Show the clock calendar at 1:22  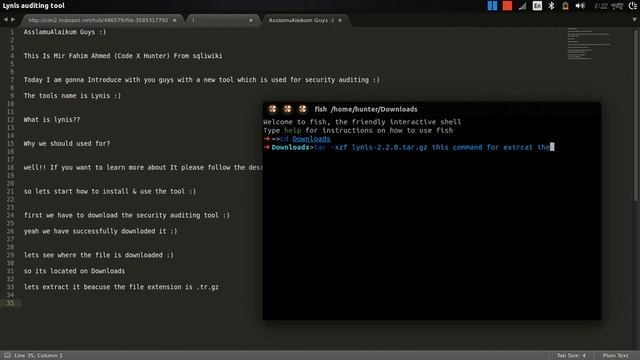(609, 6)
